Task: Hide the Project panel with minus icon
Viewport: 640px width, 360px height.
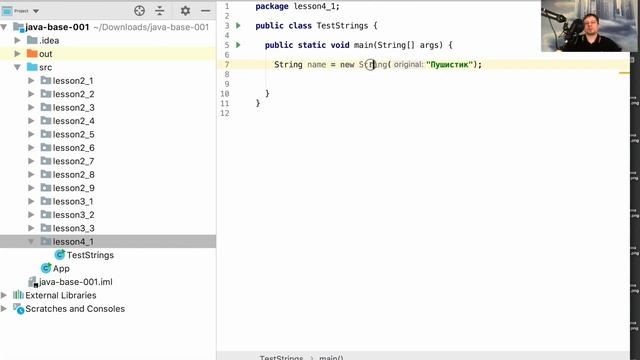Action: (x=206, y=11)
